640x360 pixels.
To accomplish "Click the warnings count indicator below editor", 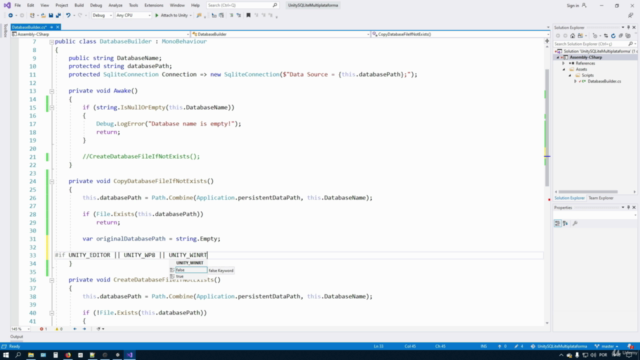I will (59, 329).
